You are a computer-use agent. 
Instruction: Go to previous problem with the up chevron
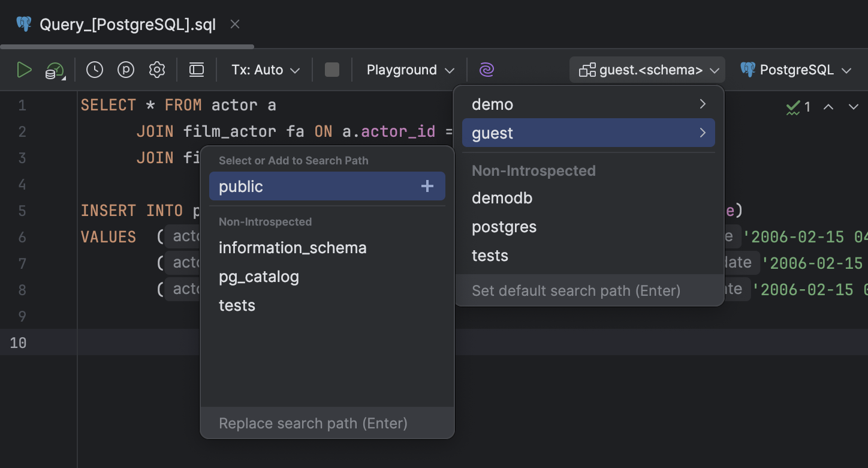[828, 107]
